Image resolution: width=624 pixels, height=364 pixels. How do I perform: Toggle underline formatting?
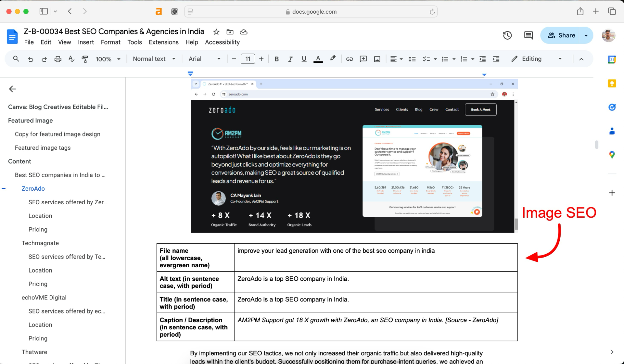[304, 59]
